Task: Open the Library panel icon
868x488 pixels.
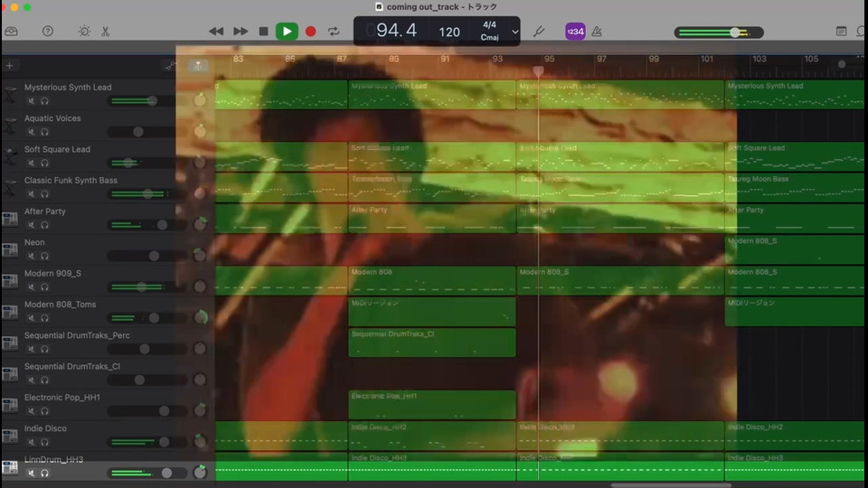Action: pos(11,32)
